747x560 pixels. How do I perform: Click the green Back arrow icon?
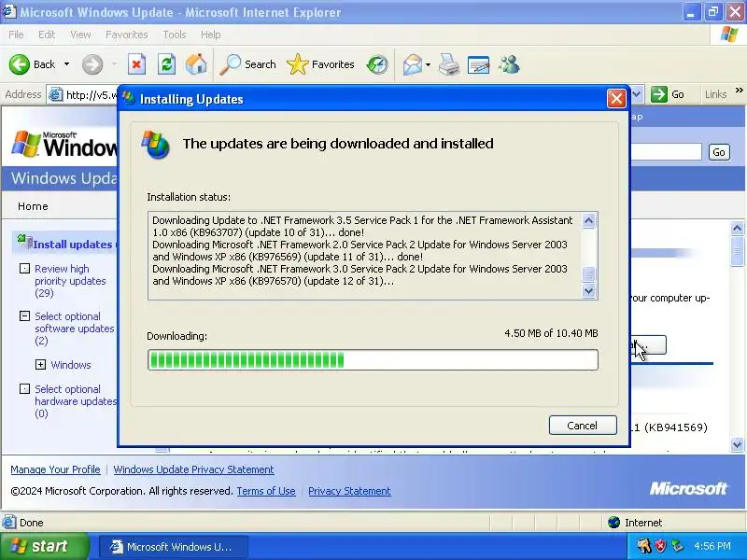tap(20, 64)
